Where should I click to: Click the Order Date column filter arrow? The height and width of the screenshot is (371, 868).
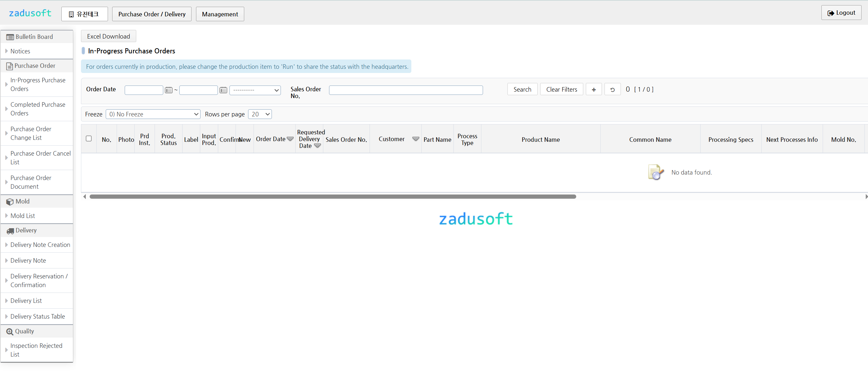click(290, 139)
